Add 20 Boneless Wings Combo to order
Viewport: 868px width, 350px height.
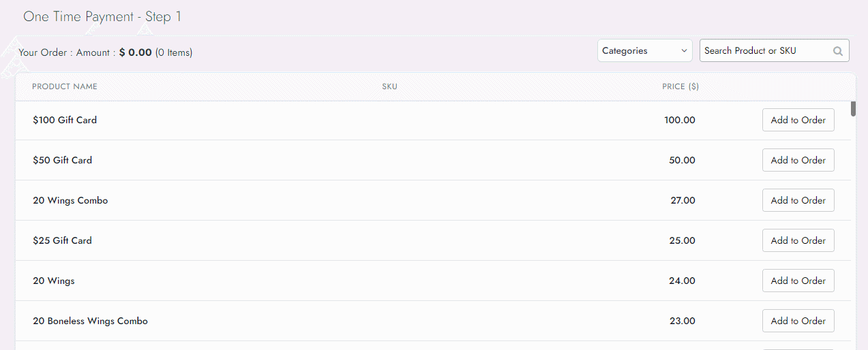tap(798, 321)
